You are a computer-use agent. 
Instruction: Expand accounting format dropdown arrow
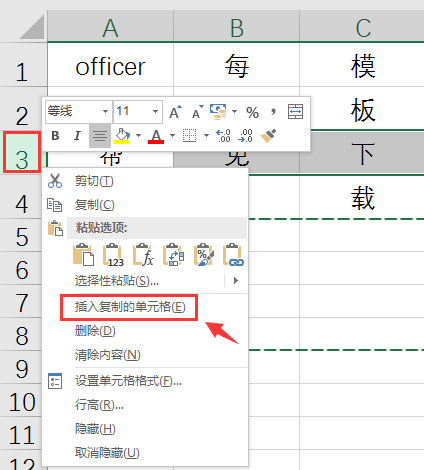[x=234, y=112]
